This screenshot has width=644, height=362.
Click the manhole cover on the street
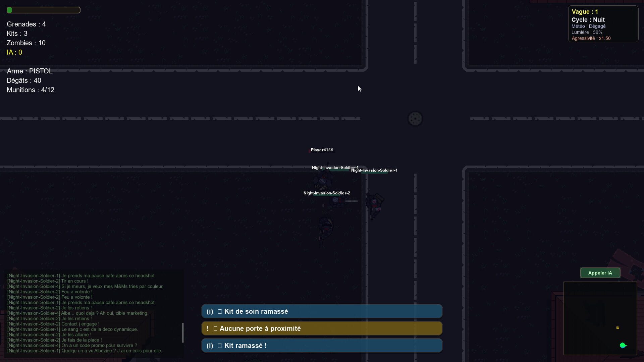[x=415, y=119]
